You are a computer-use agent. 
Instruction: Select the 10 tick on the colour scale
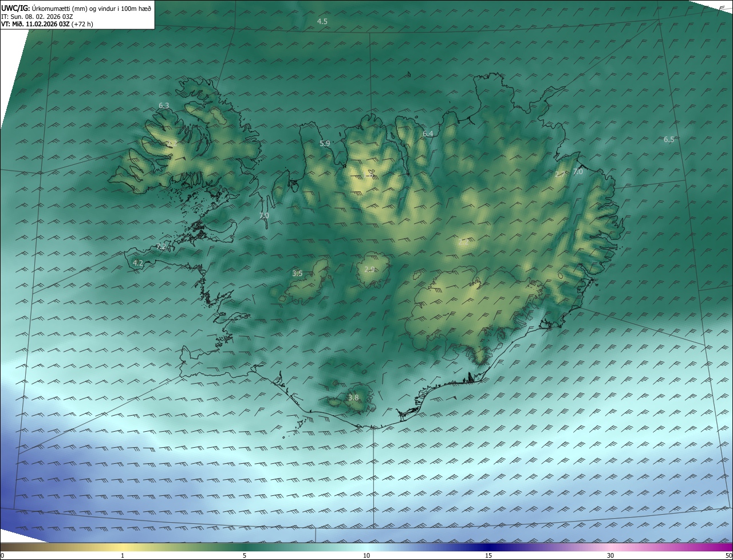click(366, 555)
